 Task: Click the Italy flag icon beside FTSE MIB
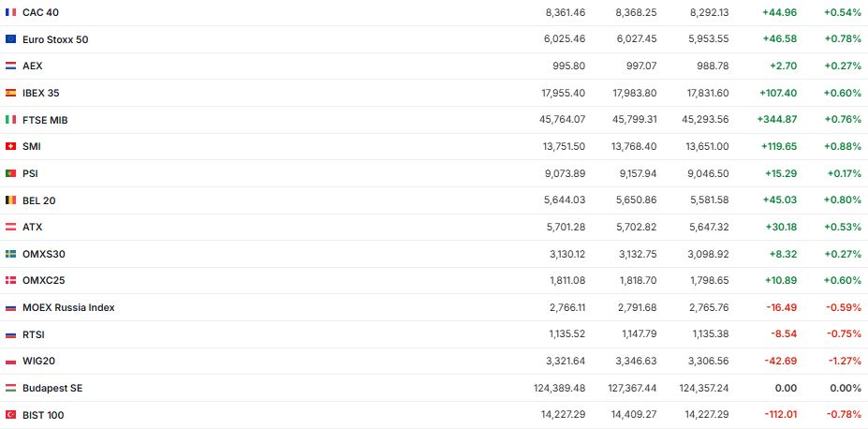(x=10, y=120)
